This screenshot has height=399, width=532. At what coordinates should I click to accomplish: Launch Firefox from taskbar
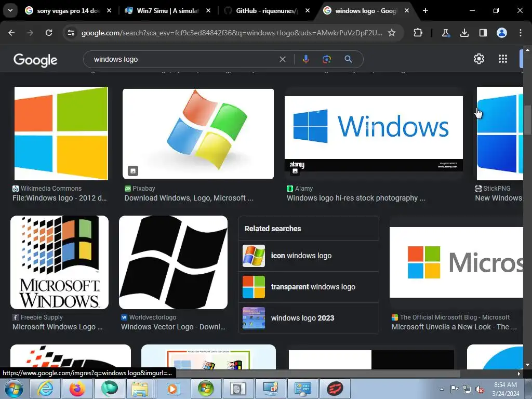pos(77,389)
